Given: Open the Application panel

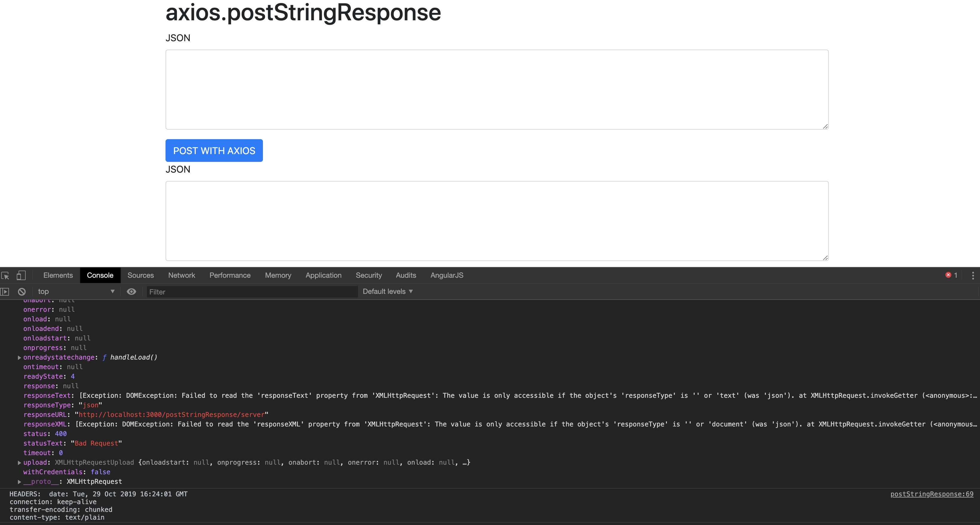Looking at the screenshot, I should click(323, 275).
